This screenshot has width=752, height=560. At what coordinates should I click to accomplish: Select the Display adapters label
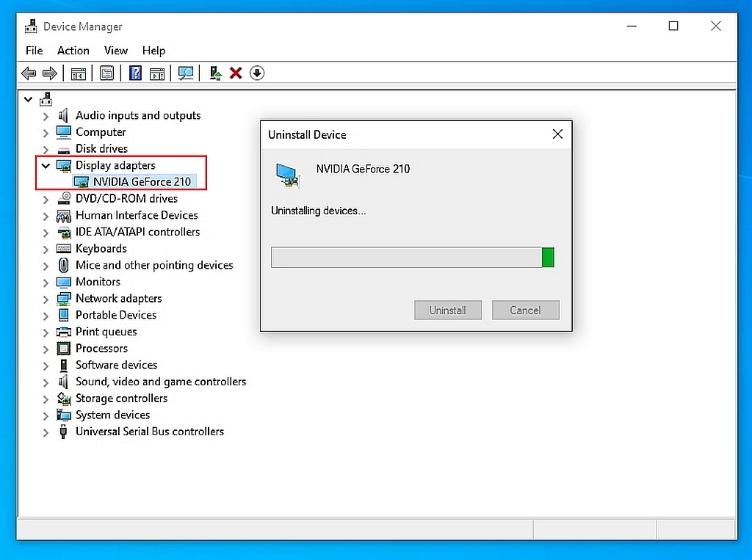115,165
